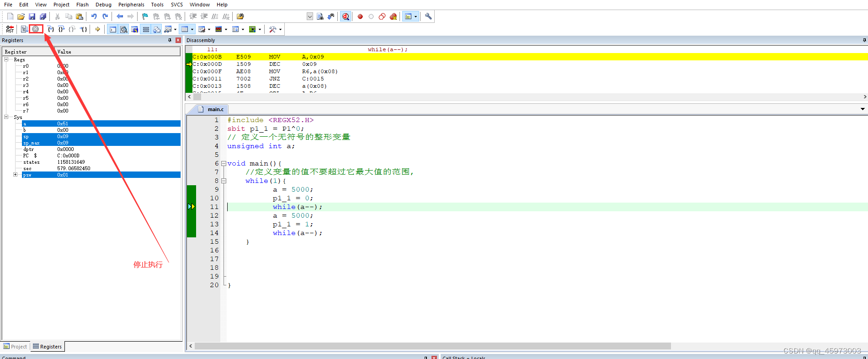Viewport: 868px width, 359px height.
Task: Expand the psw register node
Action: click(15, 175)
